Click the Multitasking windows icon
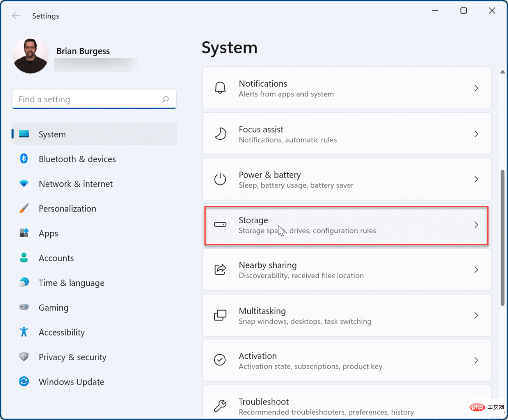Image resolution: width=508 pixels, height=420 pixels. [x=220, y=315]
